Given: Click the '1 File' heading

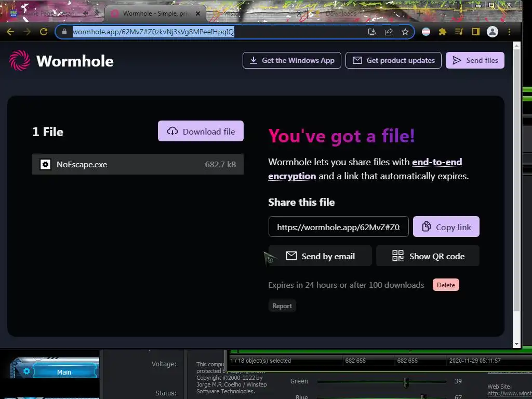Looking at the screenshot, I should [x=48, y=131].
